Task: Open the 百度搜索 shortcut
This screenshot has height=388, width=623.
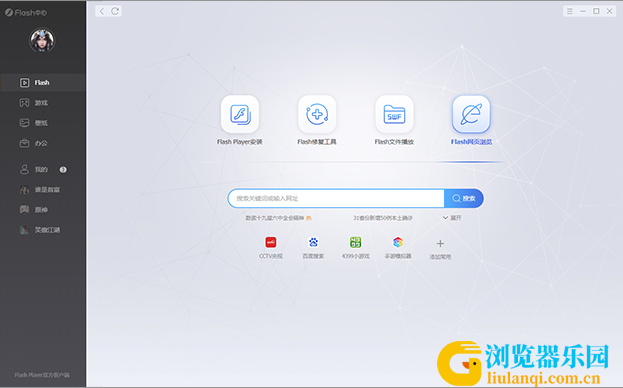Action: point(313,247)
